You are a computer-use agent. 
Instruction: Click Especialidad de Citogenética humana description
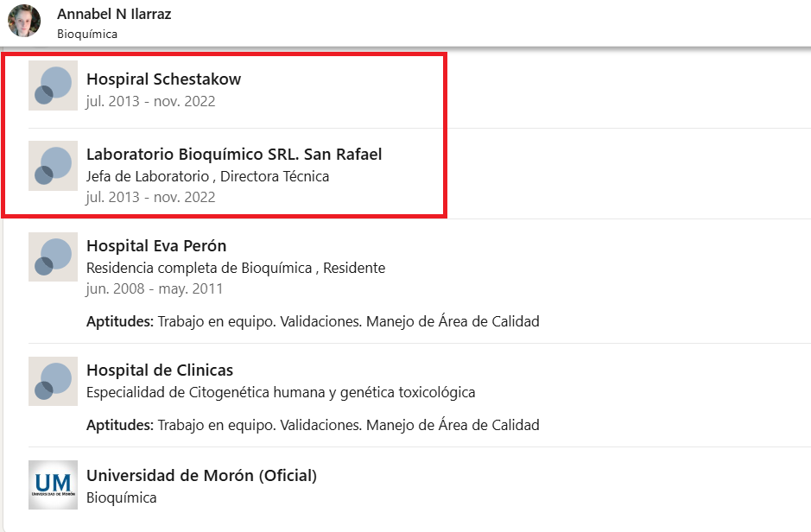(x=281, y=392)
